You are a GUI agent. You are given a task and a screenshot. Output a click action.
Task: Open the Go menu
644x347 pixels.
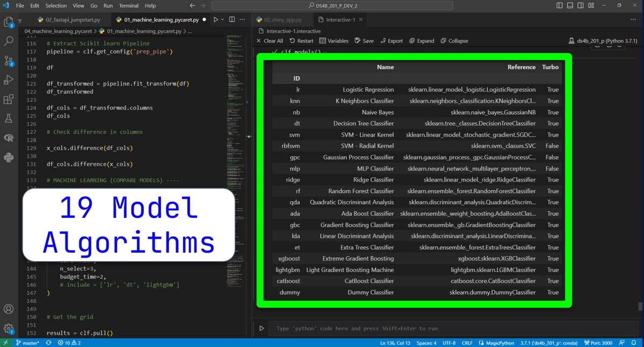pos(94,5)
